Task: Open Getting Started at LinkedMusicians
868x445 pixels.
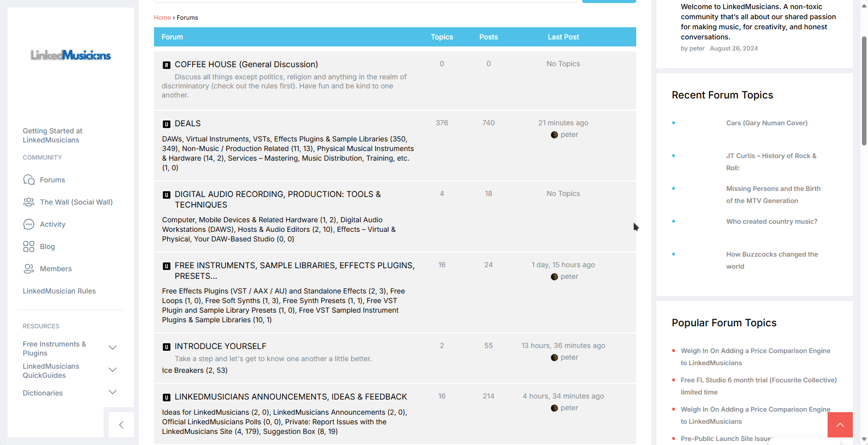Action: pyautogui.click(x=53, y=135)
